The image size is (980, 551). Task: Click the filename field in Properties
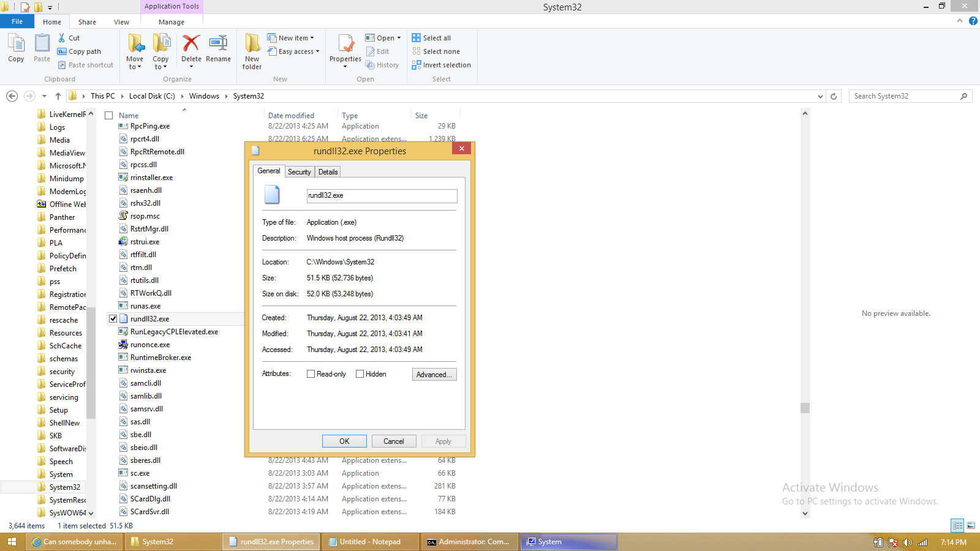pyautogui.click(x=382, y=196)
